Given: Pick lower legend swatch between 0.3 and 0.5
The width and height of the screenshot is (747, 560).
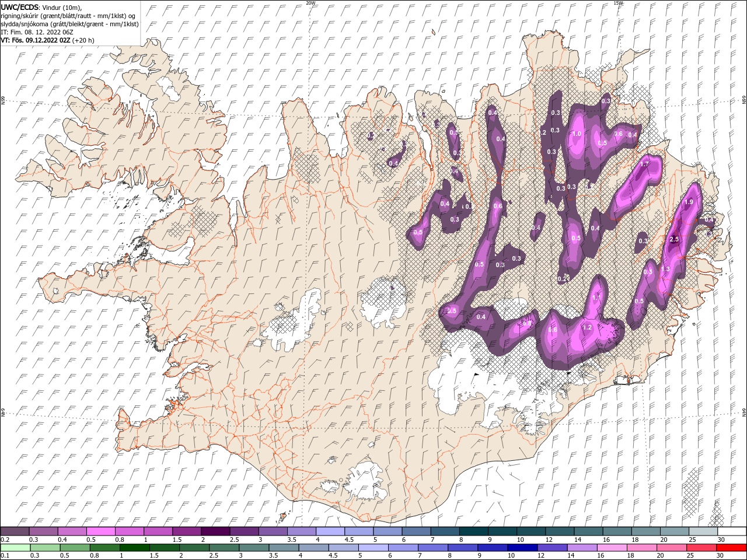Looking at the screenshot, I should [x=45, y=547].
